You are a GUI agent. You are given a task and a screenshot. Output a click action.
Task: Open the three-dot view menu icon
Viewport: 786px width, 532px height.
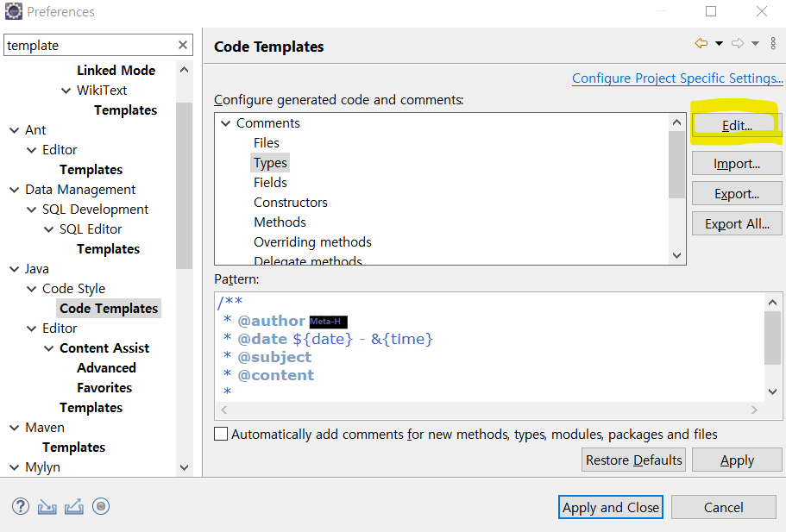click(x=773, y=44)
